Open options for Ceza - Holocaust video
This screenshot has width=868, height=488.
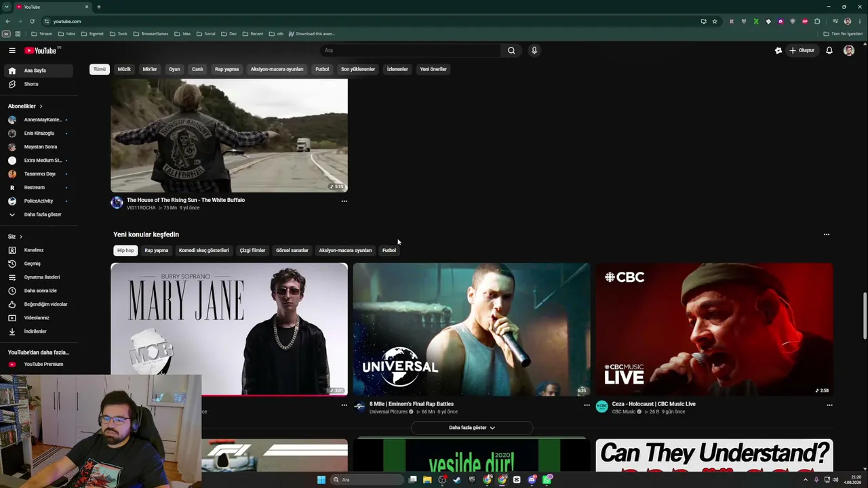(x=829, y=405)
